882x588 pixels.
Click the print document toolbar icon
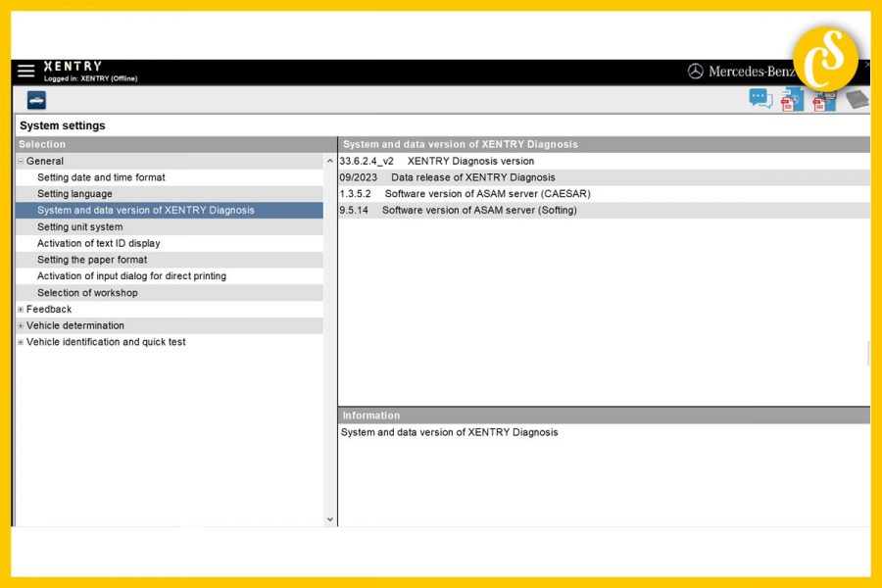pos(823,99)
